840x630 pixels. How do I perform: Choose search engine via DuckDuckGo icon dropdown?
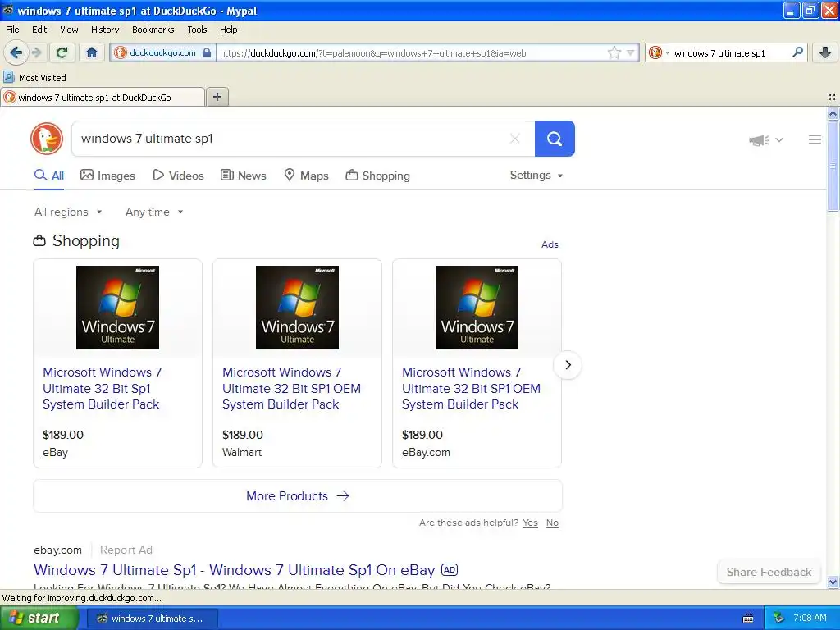tap(659, 52)
